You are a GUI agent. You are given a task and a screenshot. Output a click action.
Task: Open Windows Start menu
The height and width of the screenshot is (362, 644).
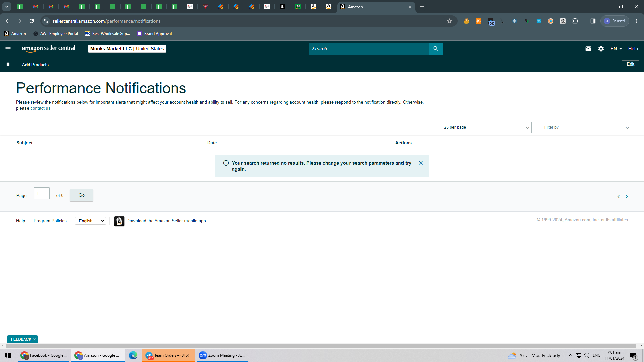pos(8,355)
